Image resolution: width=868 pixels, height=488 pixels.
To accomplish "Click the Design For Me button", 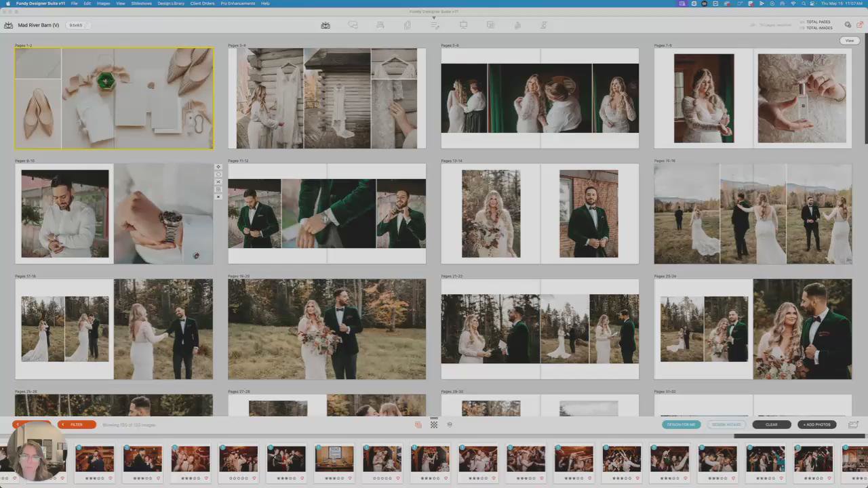I will click(682, 425).
